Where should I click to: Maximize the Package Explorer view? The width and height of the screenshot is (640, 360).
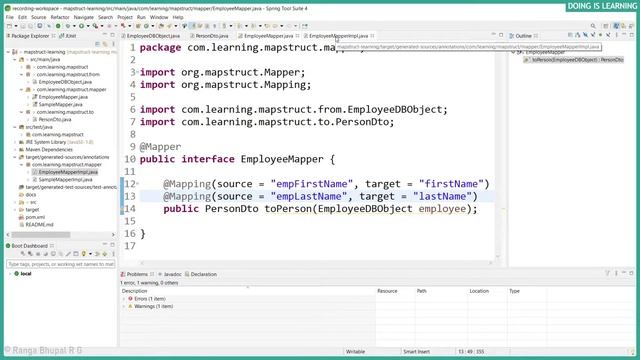tap(113, 36)
